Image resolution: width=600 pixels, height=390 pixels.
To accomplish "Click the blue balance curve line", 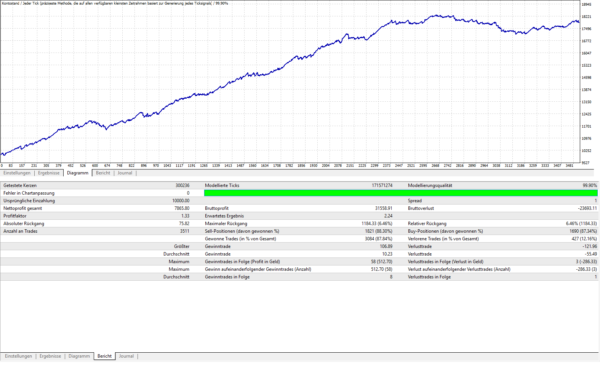I will coord(291,61).
